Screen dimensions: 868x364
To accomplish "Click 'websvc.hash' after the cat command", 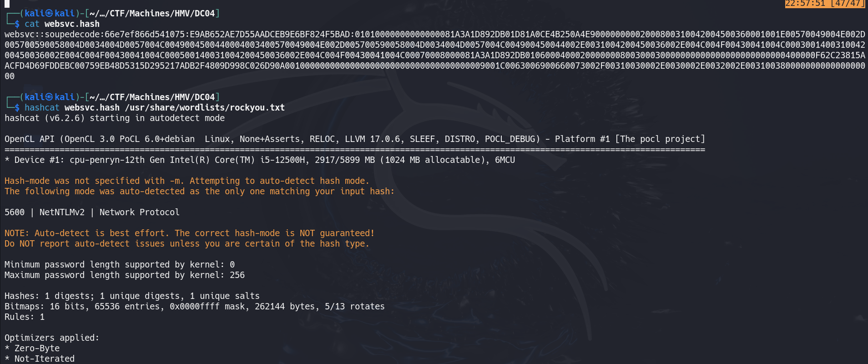I will pyautogui.click(x=72, y=24).
